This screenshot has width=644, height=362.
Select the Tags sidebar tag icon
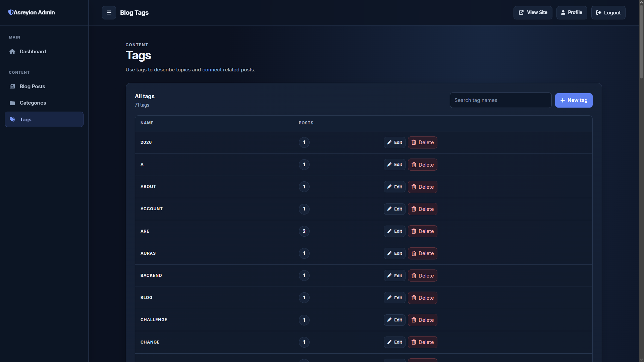point(12,120)
